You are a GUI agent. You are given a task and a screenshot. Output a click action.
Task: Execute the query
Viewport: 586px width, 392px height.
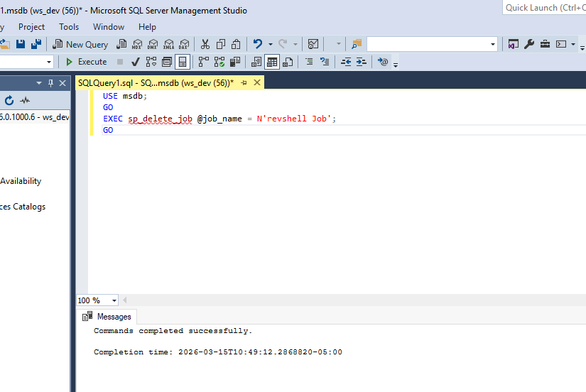point(87,62)
